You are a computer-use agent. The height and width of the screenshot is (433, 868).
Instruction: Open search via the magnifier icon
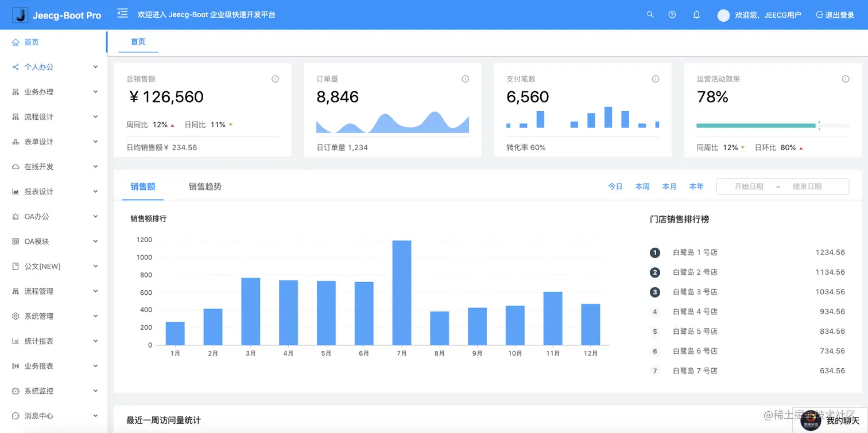(x=650, y=15)
